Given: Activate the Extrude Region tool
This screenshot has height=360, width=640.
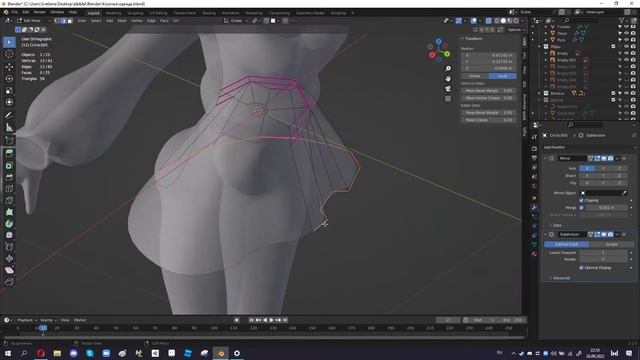Looking at the screenshot, I should [9, 153].
